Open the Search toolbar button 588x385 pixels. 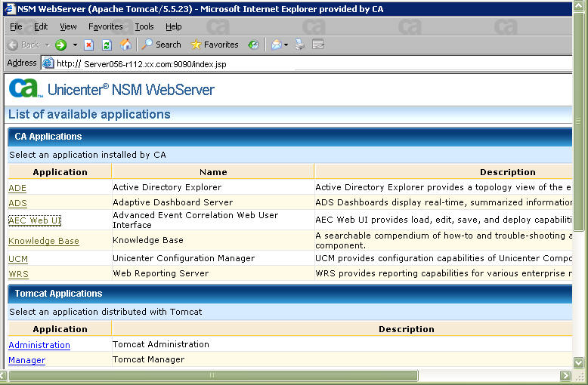(161, 45)
